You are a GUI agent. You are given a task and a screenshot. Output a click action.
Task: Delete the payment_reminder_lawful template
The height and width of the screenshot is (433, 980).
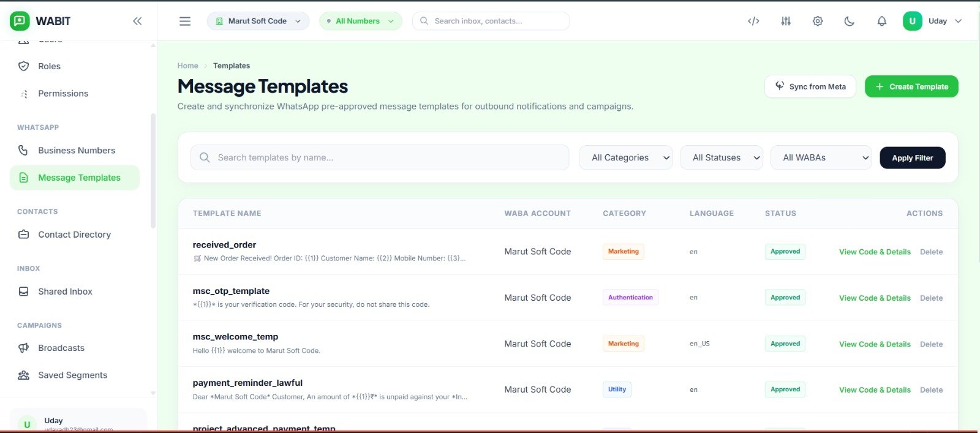[x=931, y=390]
